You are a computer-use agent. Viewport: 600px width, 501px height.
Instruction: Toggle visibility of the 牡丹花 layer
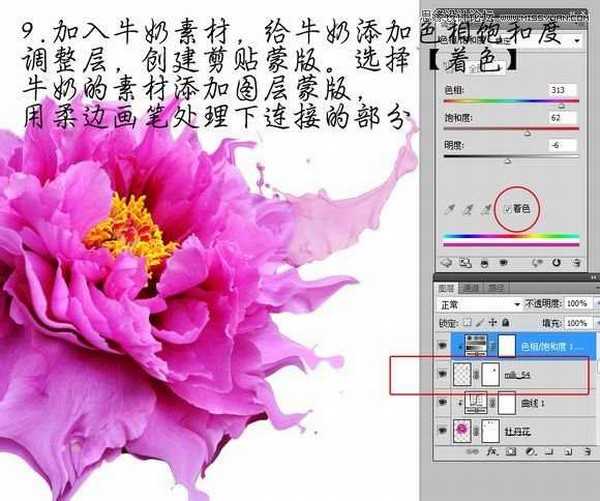443,431
